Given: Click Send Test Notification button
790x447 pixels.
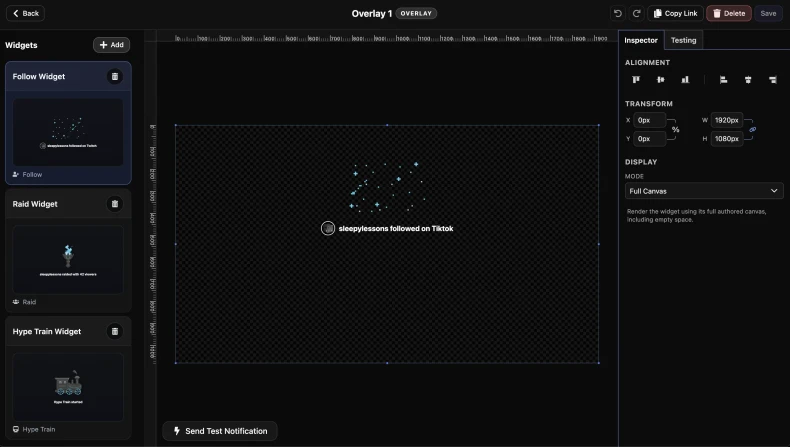Looking at the screenshot, I should tap(220, 431).
